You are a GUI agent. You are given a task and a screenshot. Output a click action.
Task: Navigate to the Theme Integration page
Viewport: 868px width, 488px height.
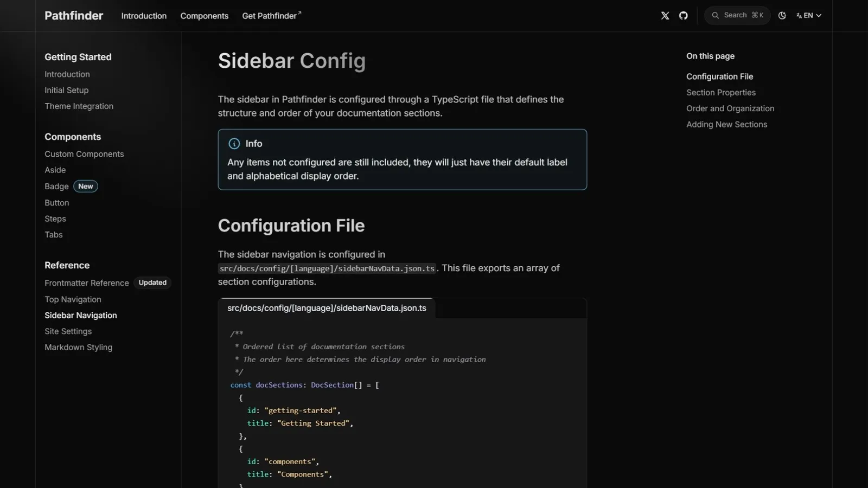79,106
